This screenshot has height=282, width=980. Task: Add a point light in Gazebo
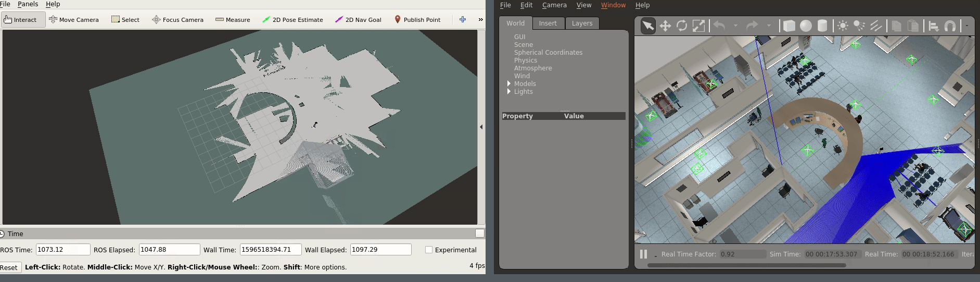click(x=843, y=26)
